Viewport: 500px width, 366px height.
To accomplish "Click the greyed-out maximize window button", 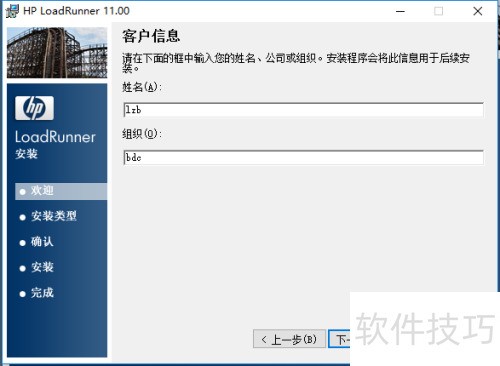I will [439, 11].
